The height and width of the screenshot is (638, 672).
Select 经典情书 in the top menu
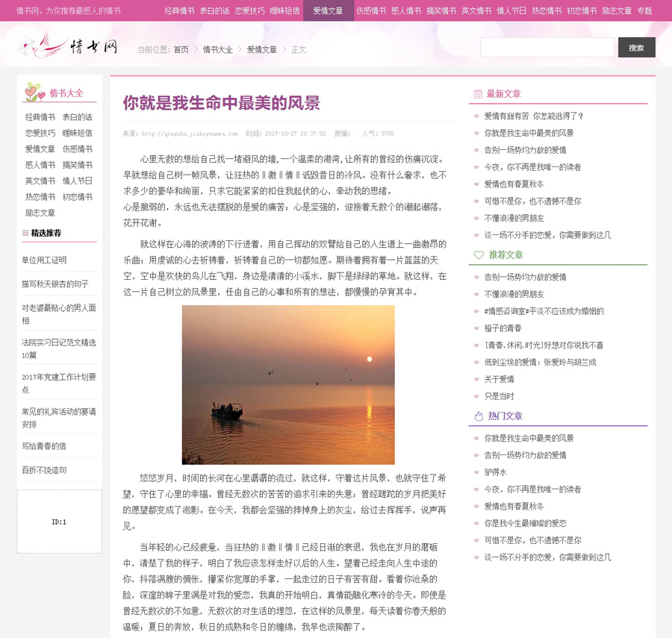tap(179, 10)
